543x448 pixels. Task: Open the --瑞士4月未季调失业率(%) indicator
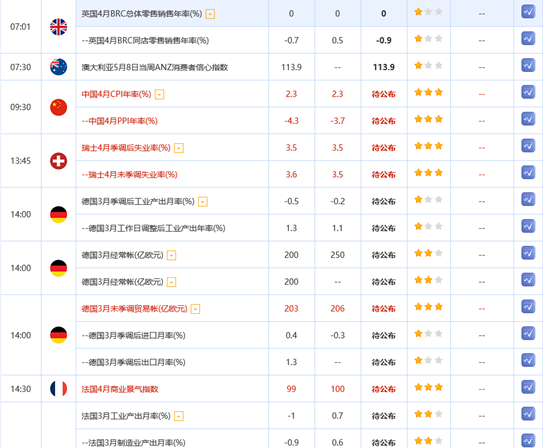coord(130,174)
